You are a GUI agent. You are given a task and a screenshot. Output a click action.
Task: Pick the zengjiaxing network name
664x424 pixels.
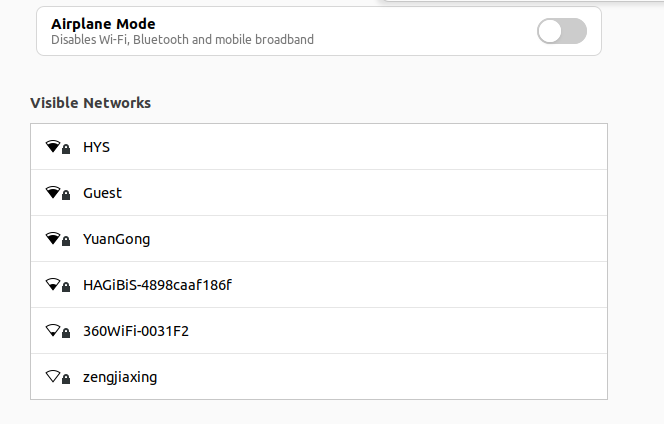[x=120, y=377]
